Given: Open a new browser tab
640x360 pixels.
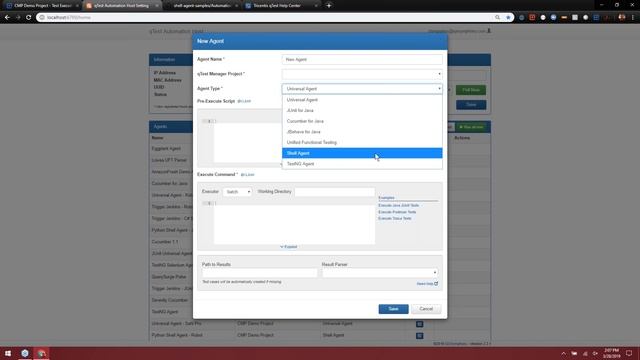Looking at the screenshot, I should pos(329,6).
